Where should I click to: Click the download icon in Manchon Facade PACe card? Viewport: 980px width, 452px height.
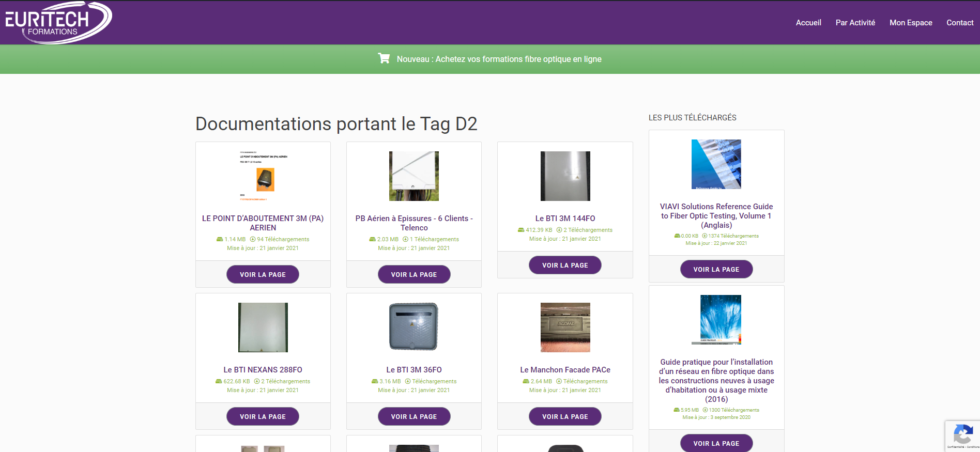coord(559,381)
